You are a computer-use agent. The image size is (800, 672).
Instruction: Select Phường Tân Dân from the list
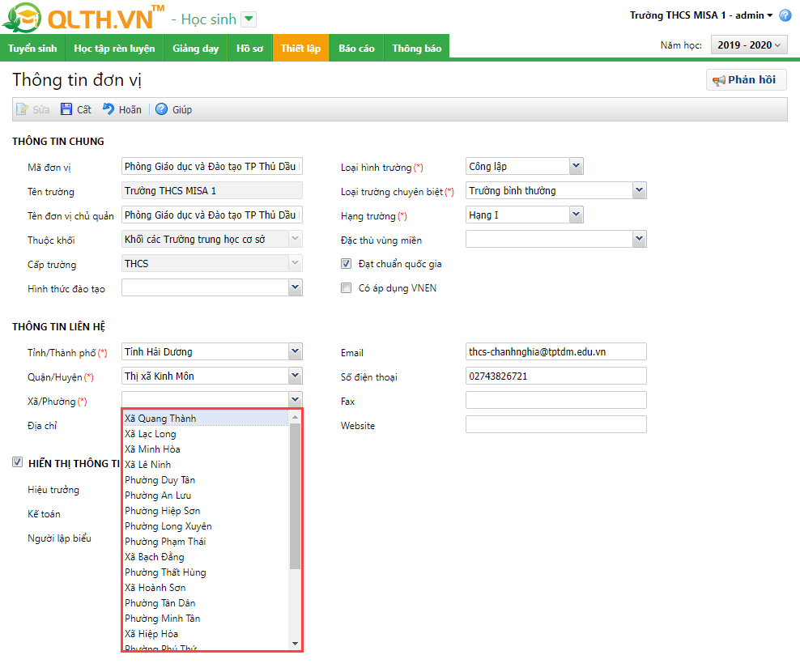[x=206, y=603]
